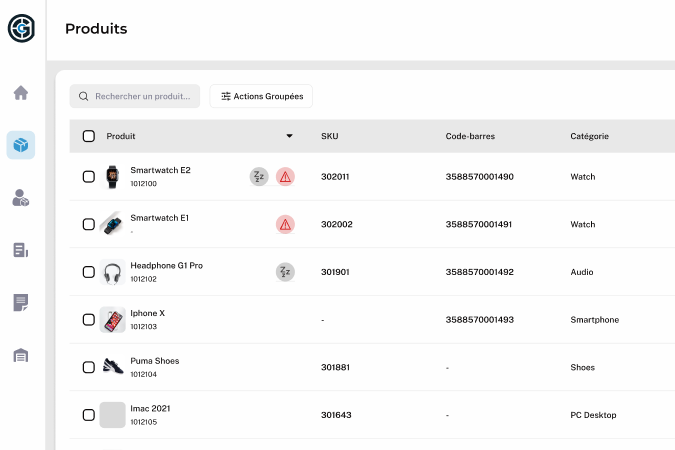Viewport: 675px width, 450px height.
Task: Check the Smartwatch E1 row checkbox
Action: click(x=89, y=224)
